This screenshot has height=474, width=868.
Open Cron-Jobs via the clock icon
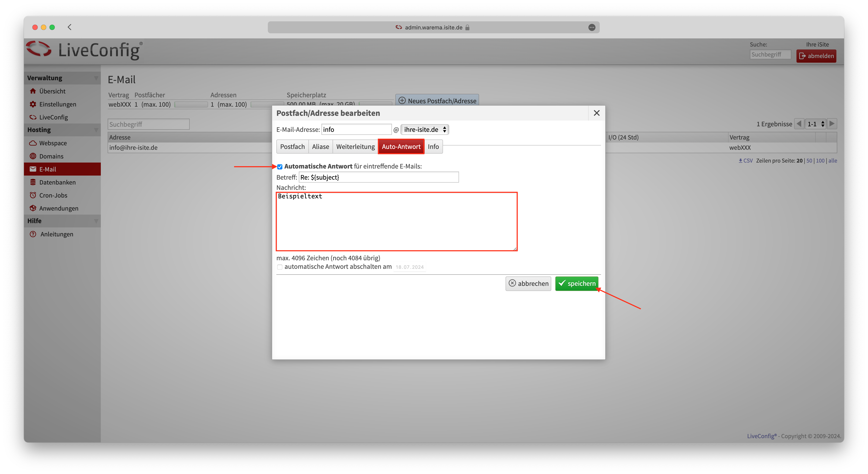pyautogui.click(x=33, y=195)
